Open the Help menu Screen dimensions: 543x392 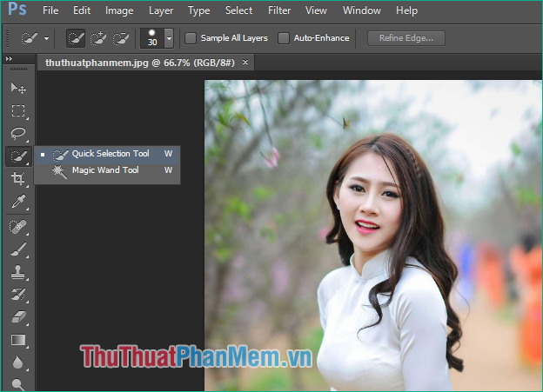406,10
